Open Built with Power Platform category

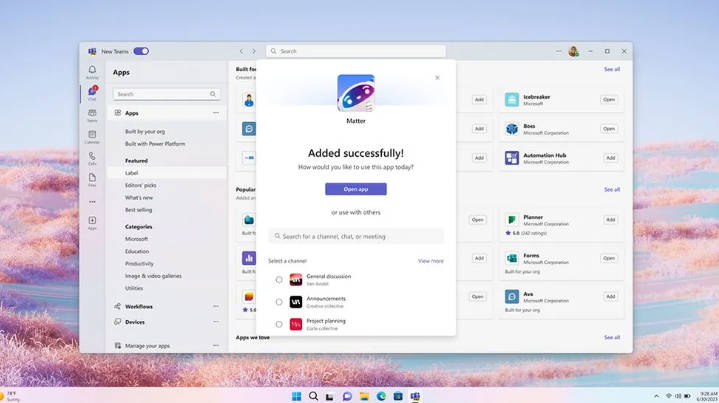[155, 144]
